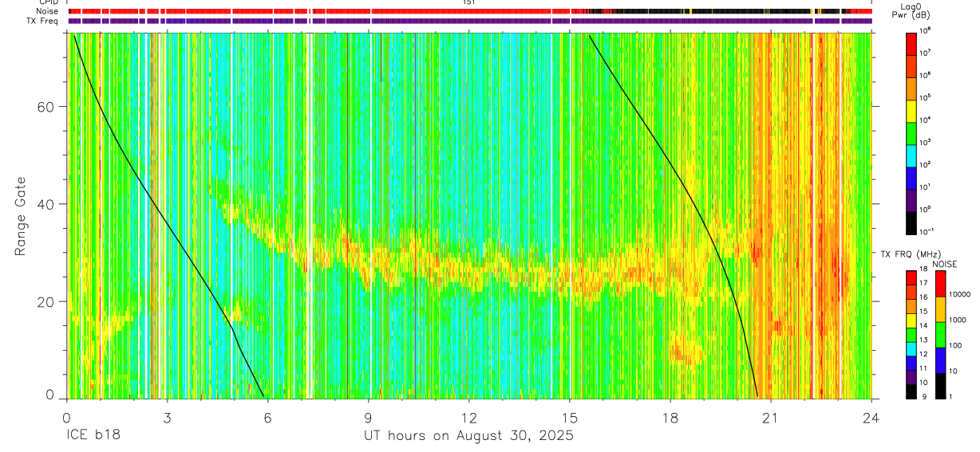The width and height of the screenshot is (980, 452).
Task: Click the cyan band in Lag0 Pwr colorbar
Action: pyautogui.click(x=911, y=155)
